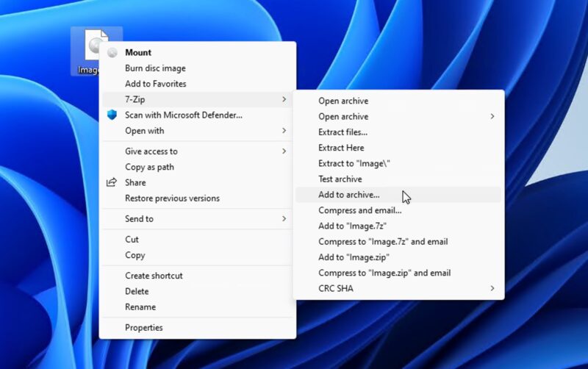Viewport: 588px width, 369px height.
Task: Choose Compress to "Image.7z" and email
Action: coord(398,242)
